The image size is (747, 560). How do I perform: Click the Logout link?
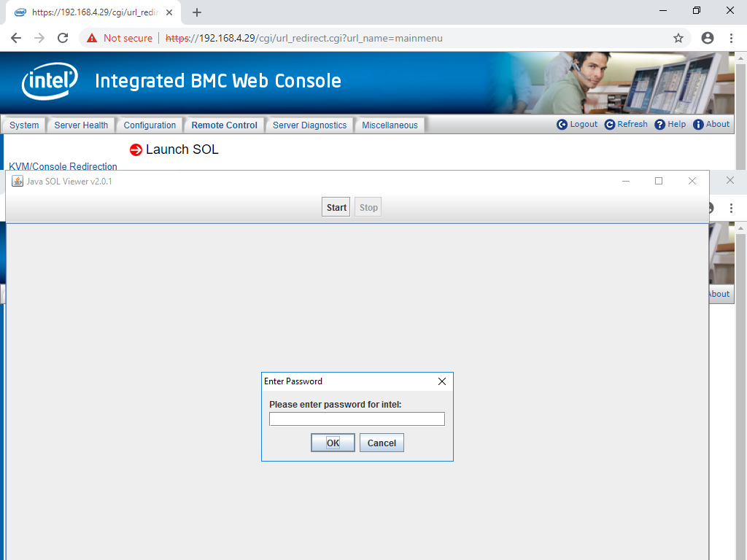pyautogui.click(x=584, y=124)
